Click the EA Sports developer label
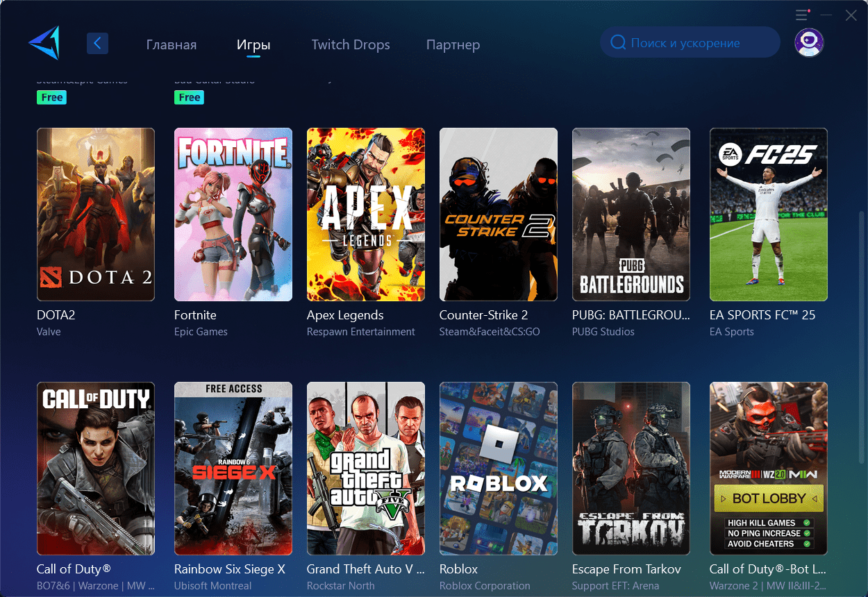Image resolution: width=868 pixels, height=597 pixels. [732, 332]
